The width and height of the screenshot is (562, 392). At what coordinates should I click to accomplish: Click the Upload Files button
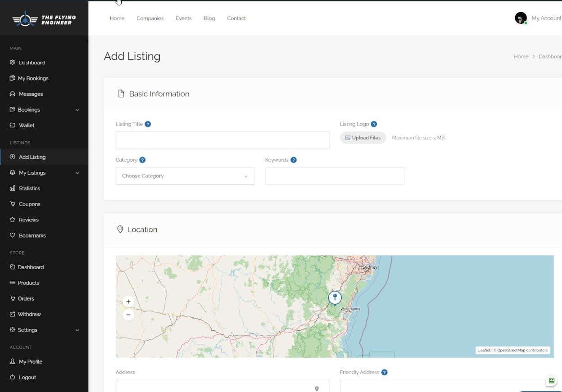(x=363, y=138)
